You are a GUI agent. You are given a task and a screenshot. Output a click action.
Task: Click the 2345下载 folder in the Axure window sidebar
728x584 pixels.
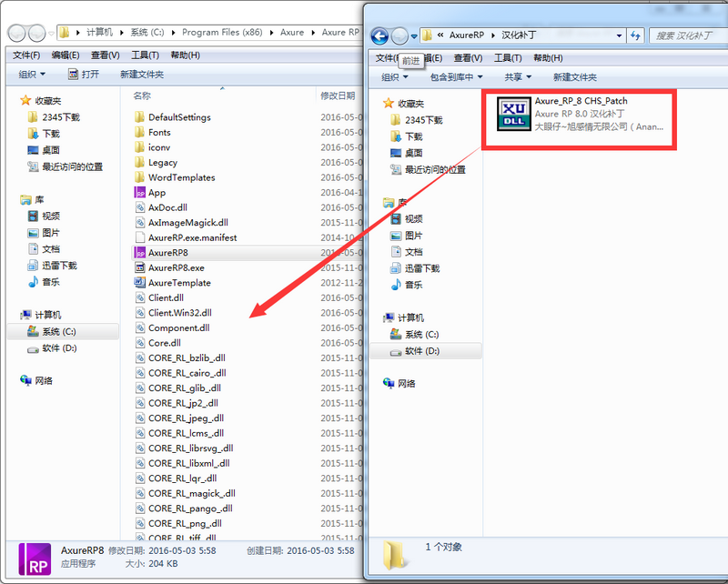click(x=54, y=117)
